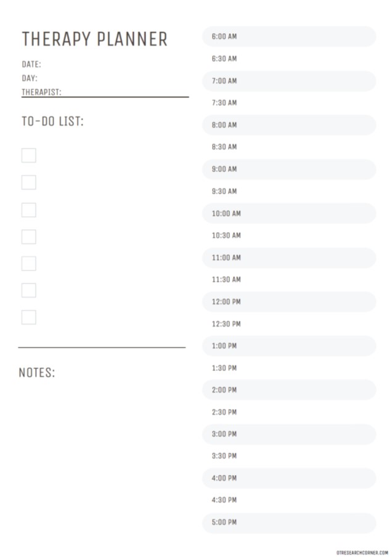
Task: Select the 6:00 AM time slot
Action: (288, 36)
